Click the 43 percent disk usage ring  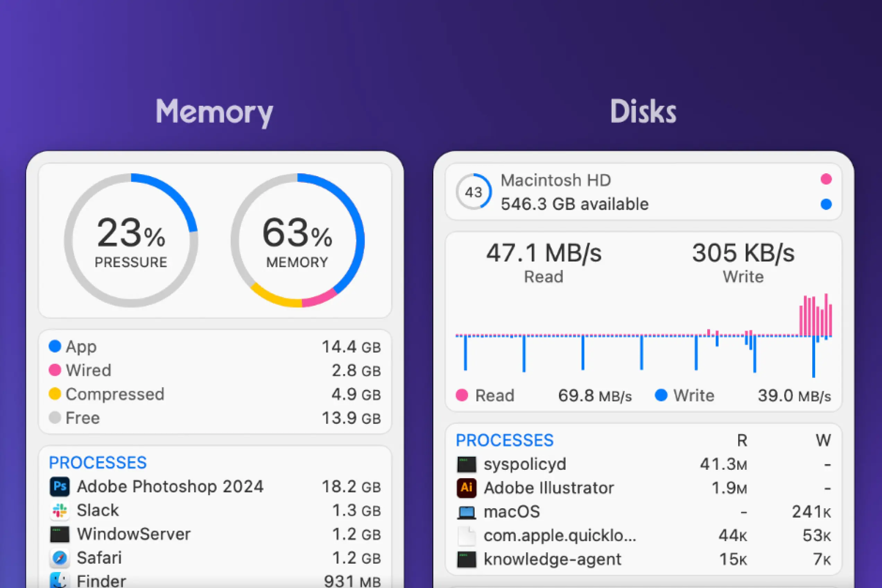[474, 192]
